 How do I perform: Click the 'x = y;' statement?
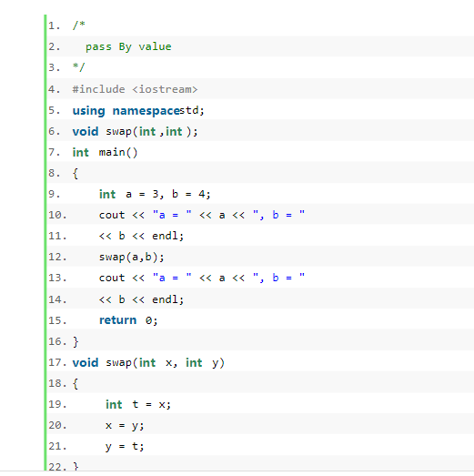click(125, 426)
